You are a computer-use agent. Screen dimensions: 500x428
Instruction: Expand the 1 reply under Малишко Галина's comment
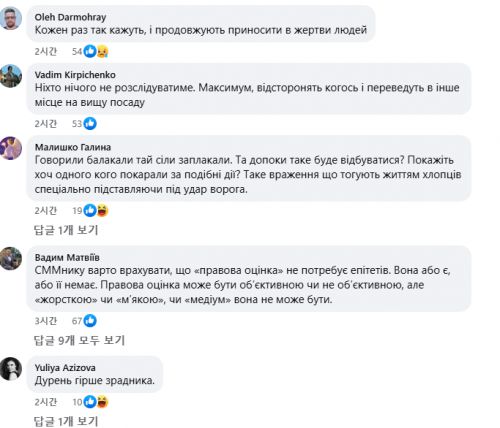tap(66, 230)
